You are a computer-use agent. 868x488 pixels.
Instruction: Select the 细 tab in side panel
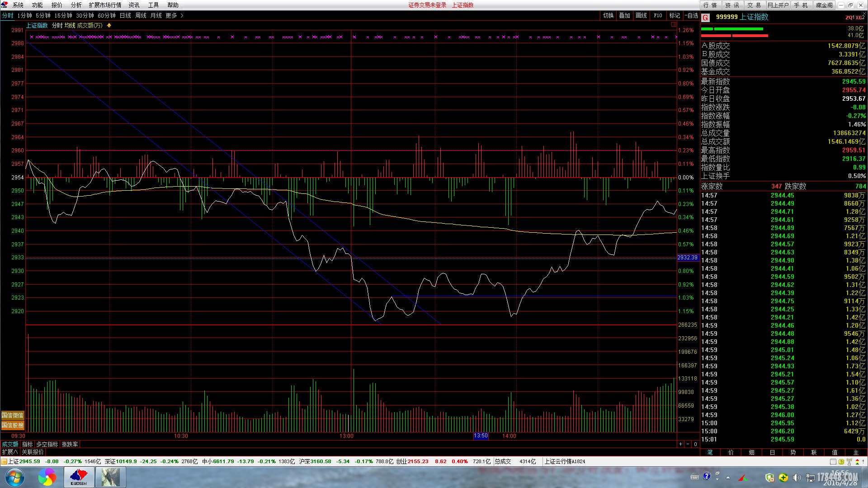point(751,452)
